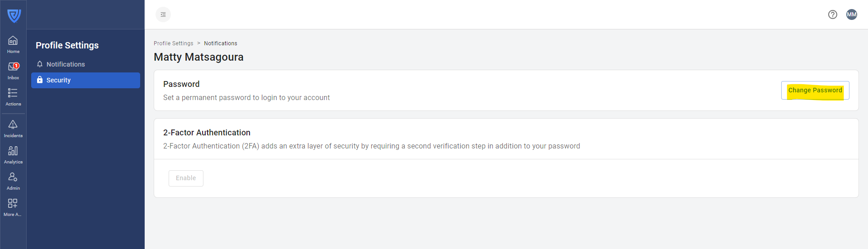Click the Change Password button
This screenshot has width=868, height=249.
815,91
